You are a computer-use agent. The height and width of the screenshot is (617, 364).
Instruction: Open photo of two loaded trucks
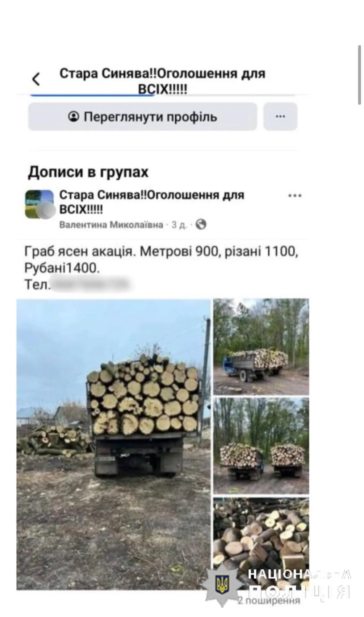tap(261, 446)
